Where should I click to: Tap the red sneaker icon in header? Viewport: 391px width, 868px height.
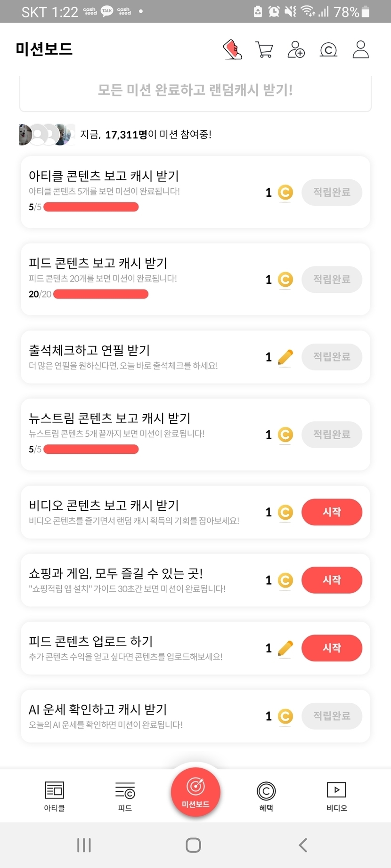pos(232,49)
